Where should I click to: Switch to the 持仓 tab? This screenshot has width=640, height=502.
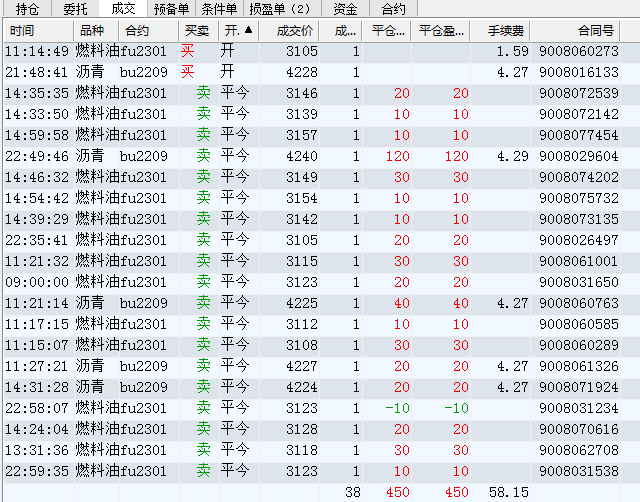pos(27,9)
